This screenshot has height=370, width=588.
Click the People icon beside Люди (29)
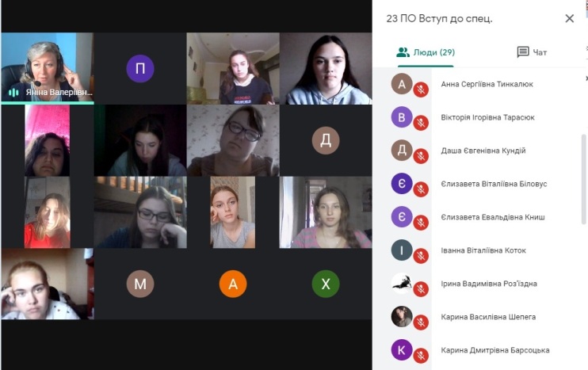tap(403, 52)
